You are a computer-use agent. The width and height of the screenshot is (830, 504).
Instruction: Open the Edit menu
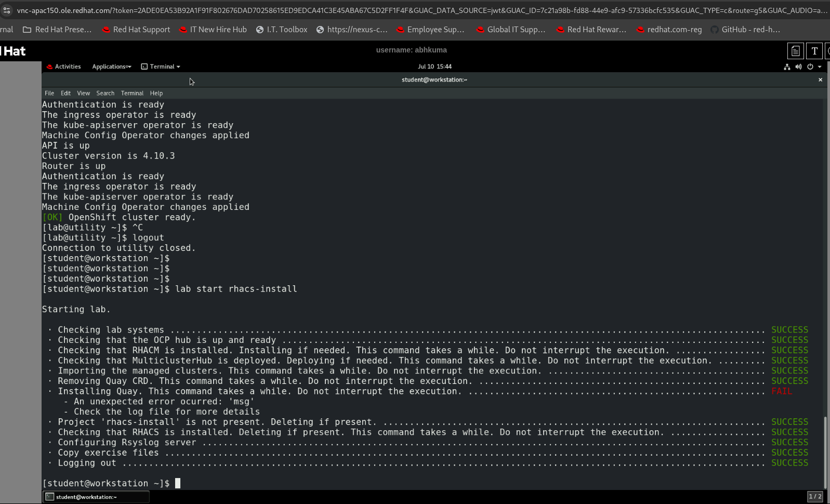(65, 93)
